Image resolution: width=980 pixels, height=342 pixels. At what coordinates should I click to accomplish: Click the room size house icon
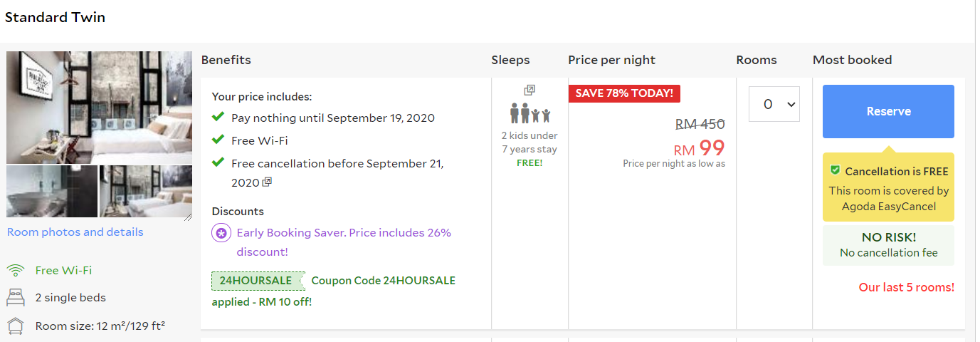click(x=15, y=326)
